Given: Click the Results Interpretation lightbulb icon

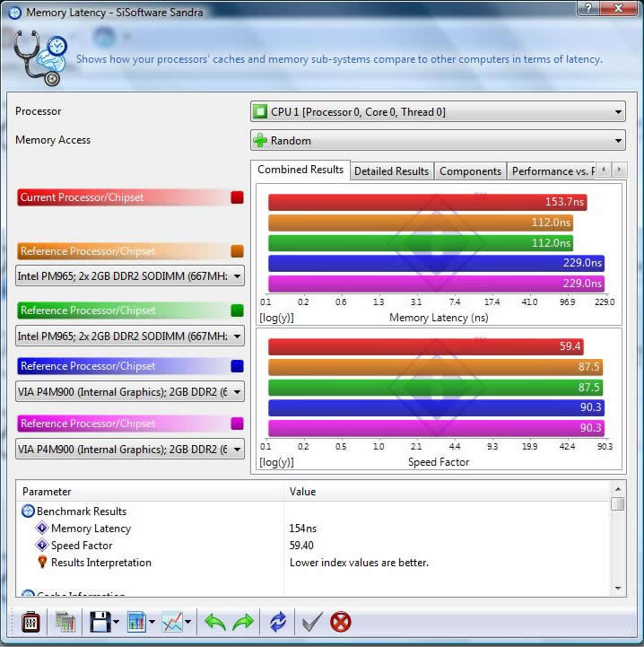Looking at the screenshot, I should point(42,562).
